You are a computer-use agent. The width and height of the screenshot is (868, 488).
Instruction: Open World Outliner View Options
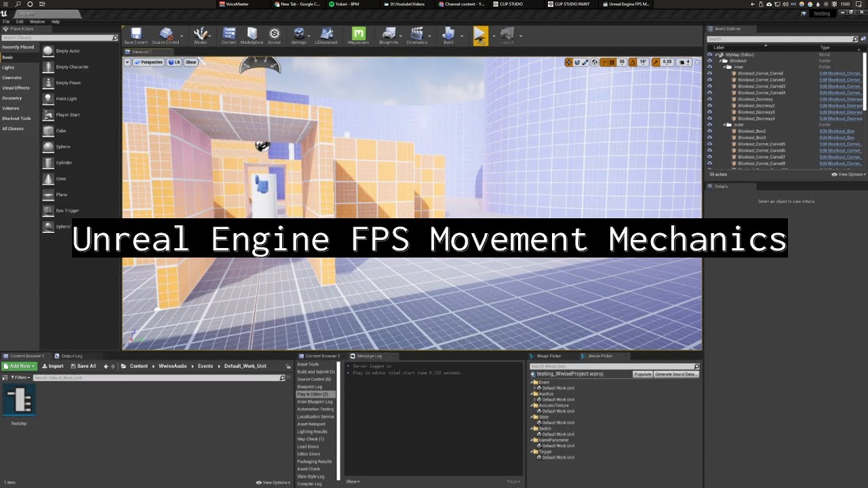(x=848, y=175)
